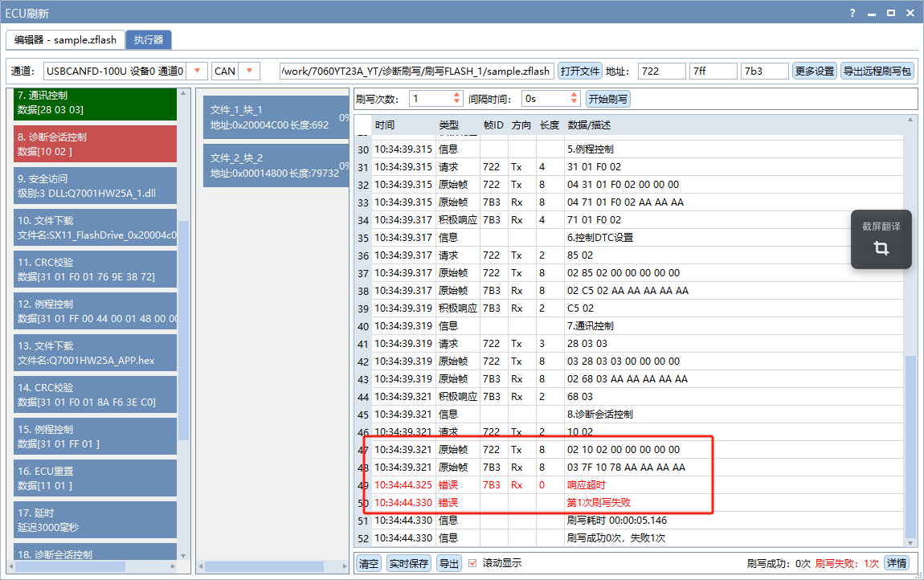Switch to the 编辑器 sample.zflash tab
The height and width of the screenshot is (580, 924).
click(65, 39)
